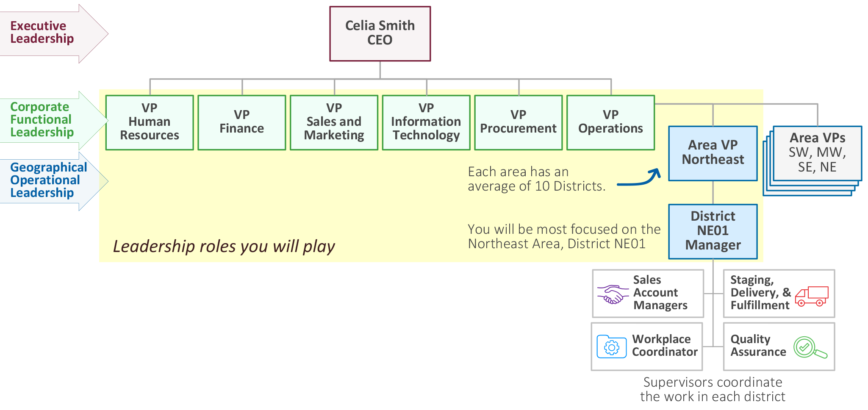The width and height of the screenshot is (868, 410).
Task: Click the Geographical Operational Leadership arrow label
Action: click(x=47, y=180)
